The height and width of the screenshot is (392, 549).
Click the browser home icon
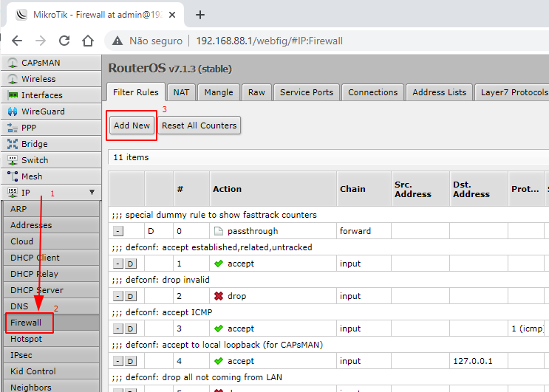tap(88, 41)
